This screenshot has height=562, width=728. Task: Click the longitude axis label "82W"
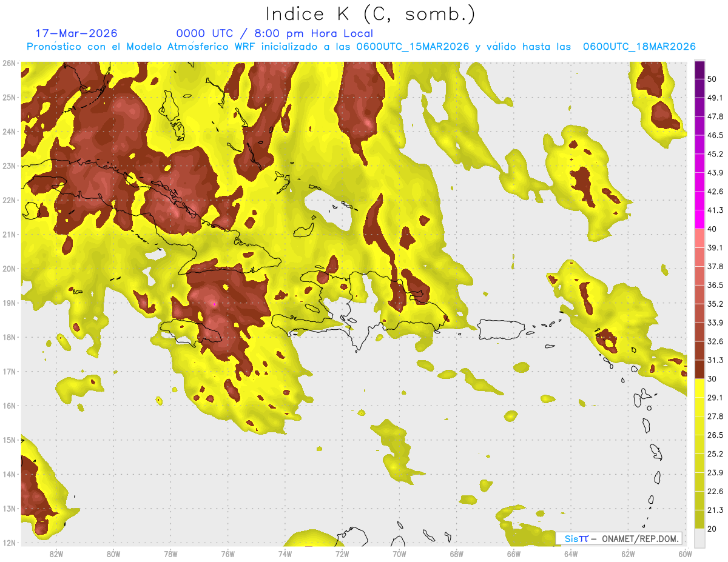56,554
